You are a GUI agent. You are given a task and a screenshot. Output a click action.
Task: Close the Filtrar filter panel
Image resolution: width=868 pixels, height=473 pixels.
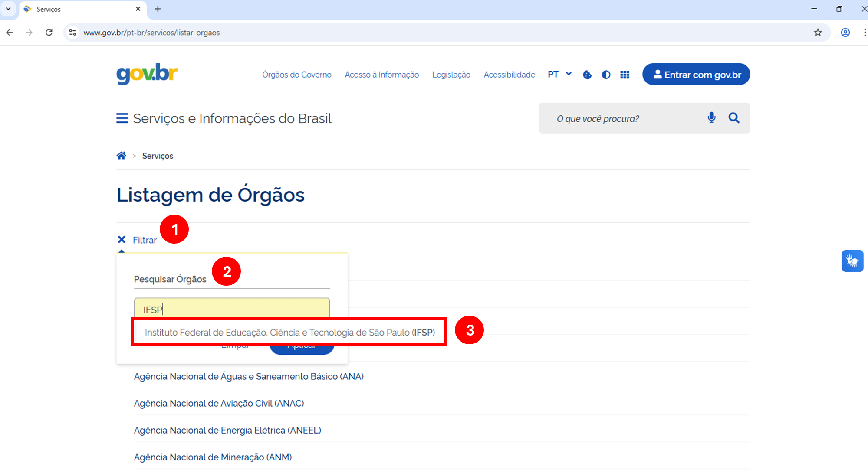click(122, 240)
